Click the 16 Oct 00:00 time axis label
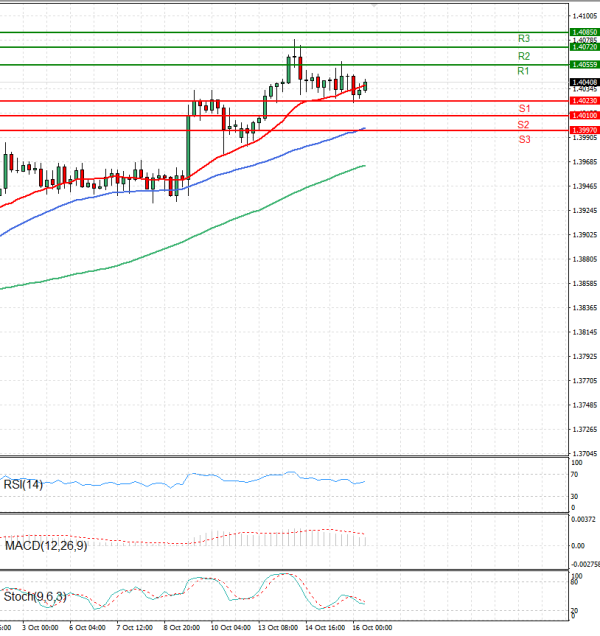This screenshot has width=600, height=636. click(x=371, y=628)
